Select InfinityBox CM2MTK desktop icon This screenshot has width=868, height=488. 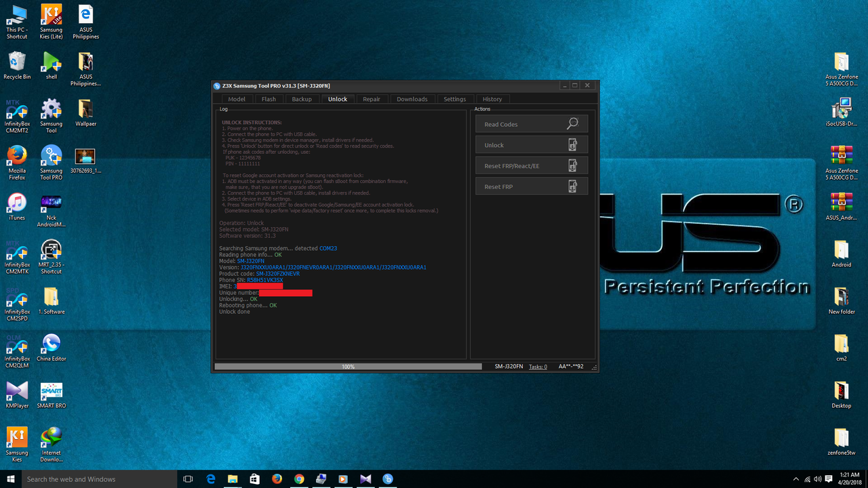(x=17, y=257)
